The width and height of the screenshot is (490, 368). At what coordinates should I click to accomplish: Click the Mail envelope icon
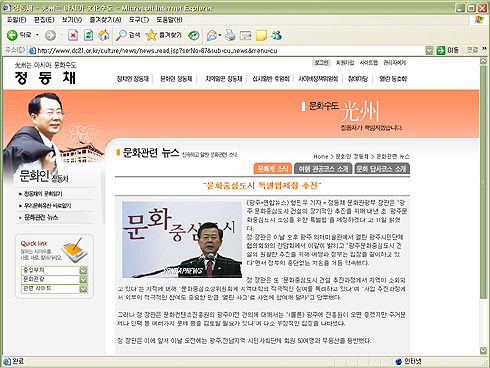click(x=212, y=35)
